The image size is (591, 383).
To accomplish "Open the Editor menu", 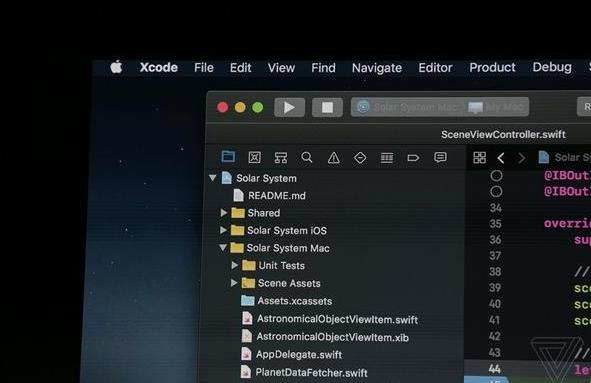I will (x=435, y=68).
